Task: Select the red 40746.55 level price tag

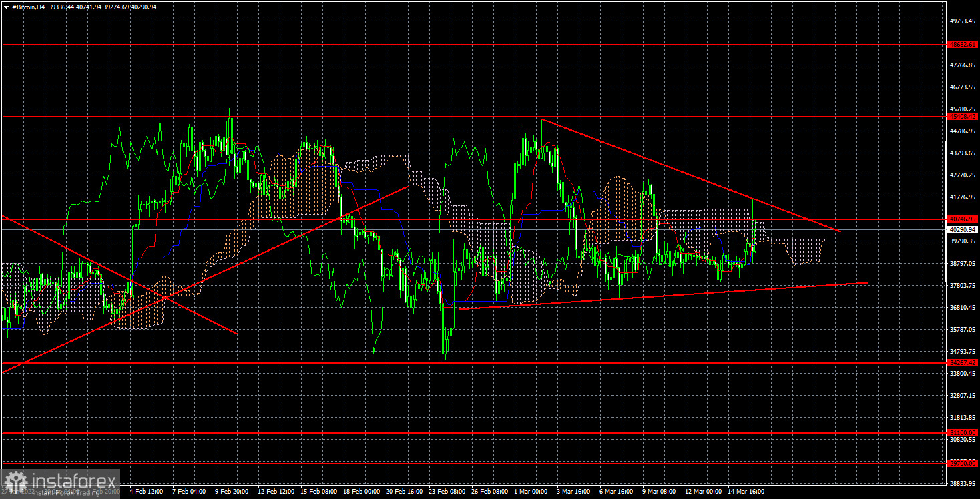Action: pyautogui.click(x=963, y=219)
